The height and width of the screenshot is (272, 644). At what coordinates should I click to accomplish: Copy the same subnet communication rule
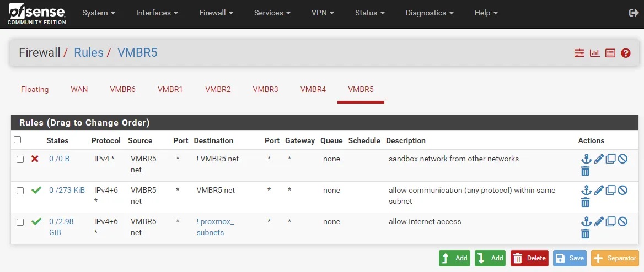point(611,190)
